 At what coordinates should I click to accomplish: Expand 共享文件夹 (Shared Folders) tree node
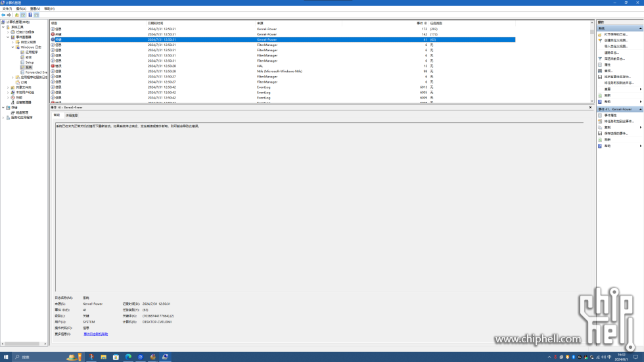[8, 87]
